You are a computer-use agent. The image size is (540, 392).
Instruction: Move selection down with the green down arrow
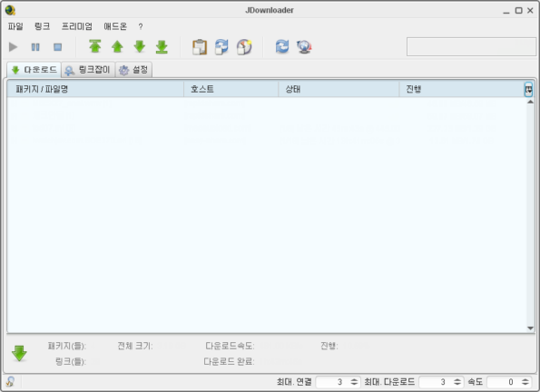(140, 46)
